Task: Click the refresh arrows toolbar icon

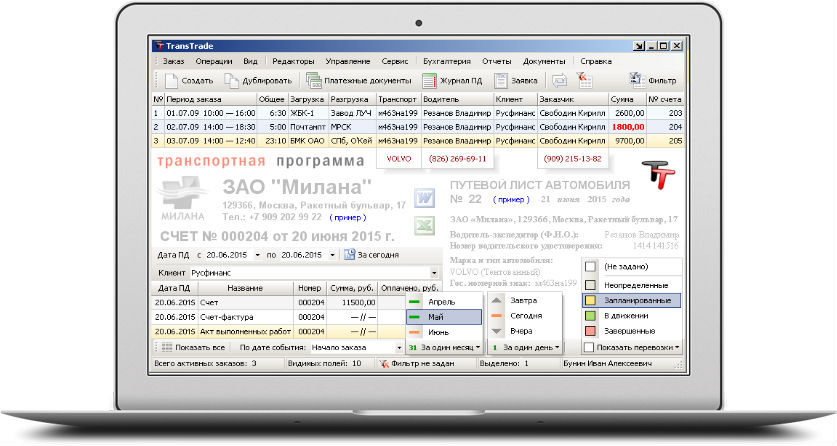Action: pyautogui.click(x=559, y=81)
